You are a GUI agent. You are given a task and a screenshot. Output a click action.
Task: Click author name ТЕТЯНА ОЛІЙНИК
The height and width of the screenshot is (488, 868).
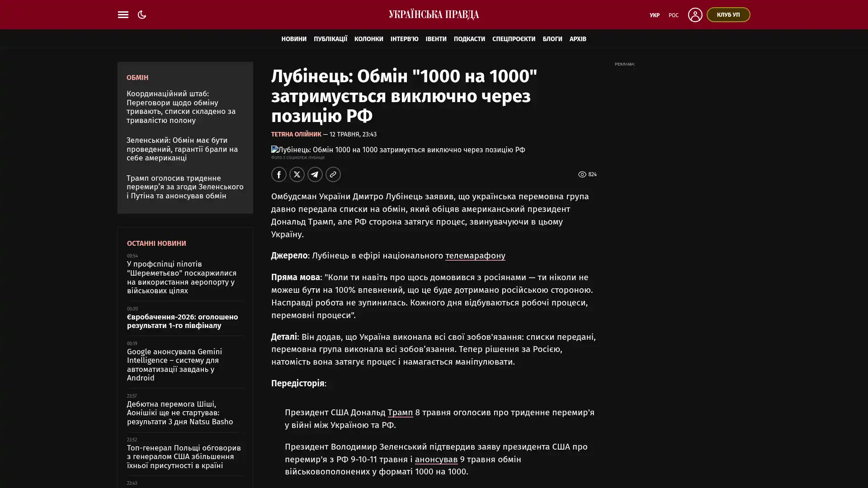click(x=296, y=134)
